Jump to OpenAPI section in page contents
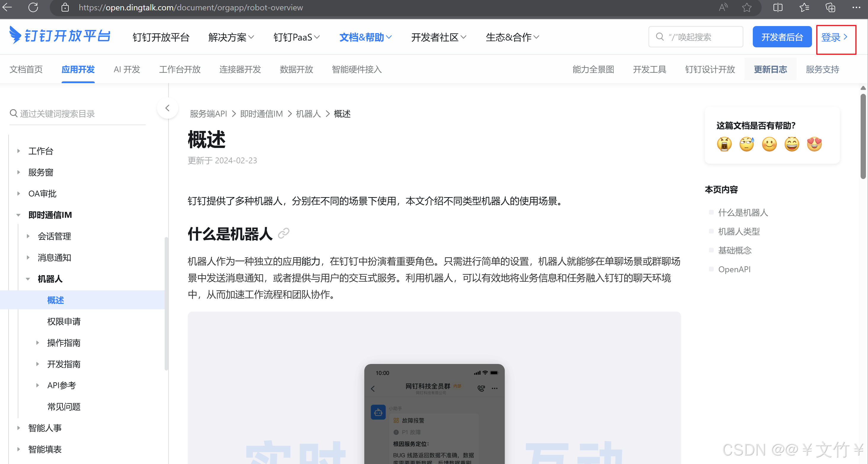The height and width of the screenshot is (464, 868). tap(734, 269)
